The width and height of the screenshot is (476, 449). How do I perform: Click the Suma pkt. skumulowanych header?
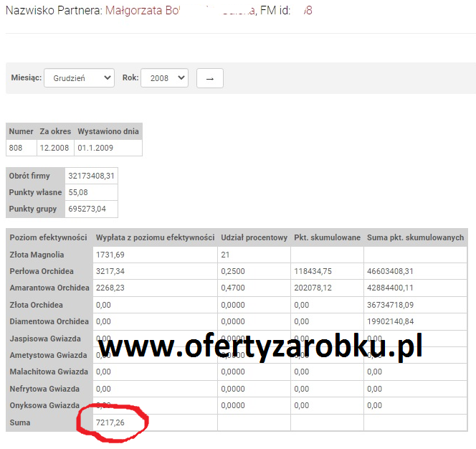pos(415,237)
